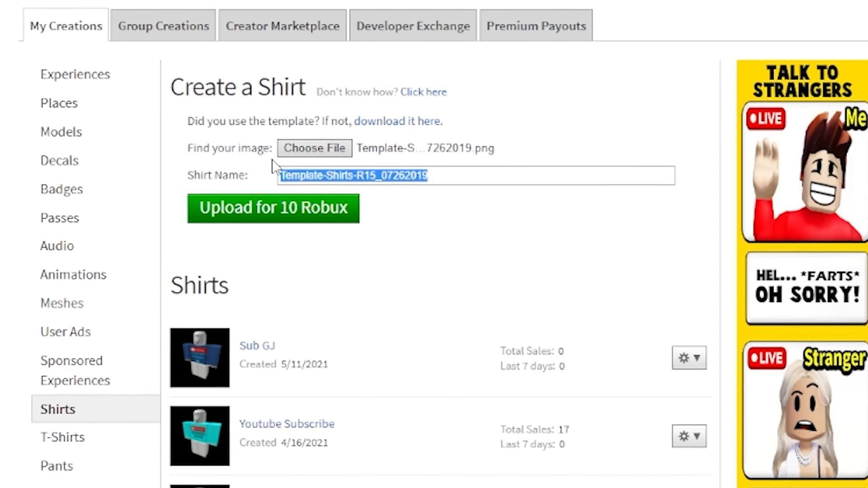Image resolution: width=868 pixels, height=488 pixels.
Task: Select the Animations sidebar icon
Action: (x=73, y=273)
